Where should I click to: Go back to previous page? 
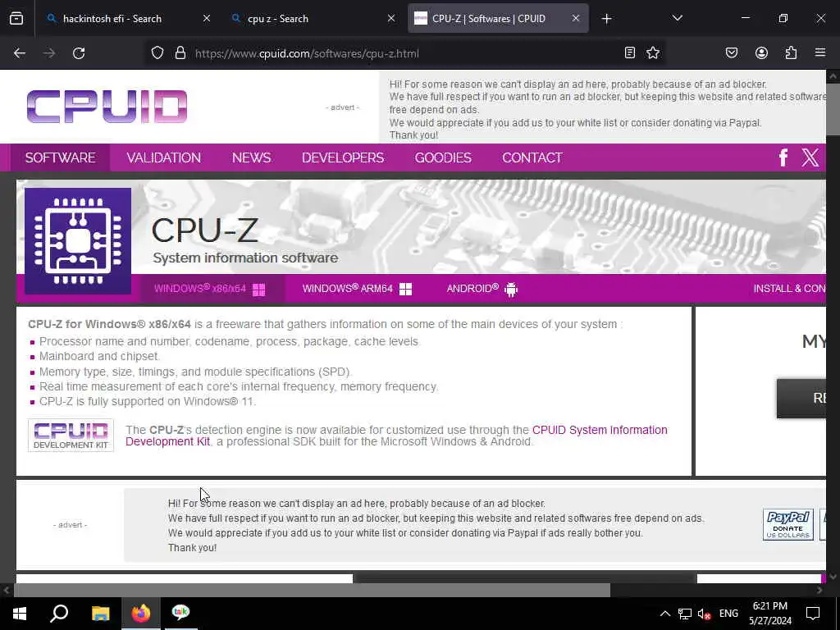[20, 53]
